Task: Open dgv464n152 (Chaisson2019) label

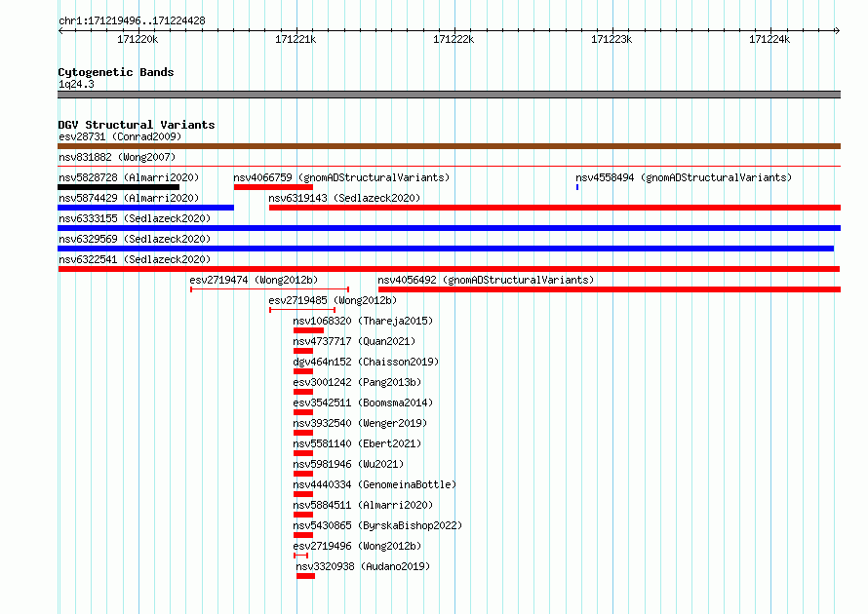Action: click(x=366, y=362)
